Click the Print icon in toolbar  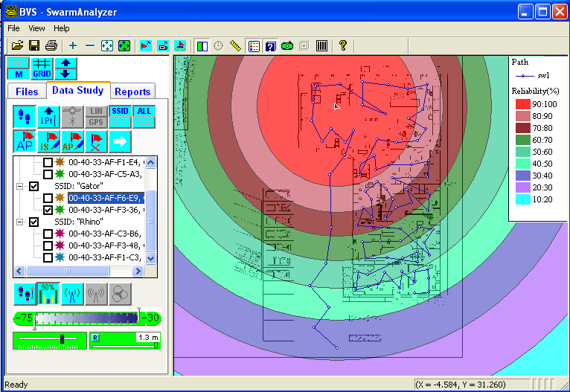click(51, 46)
